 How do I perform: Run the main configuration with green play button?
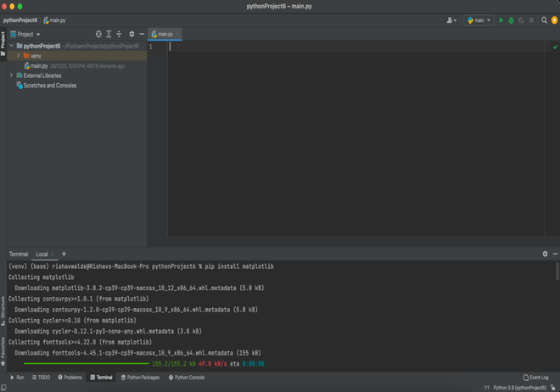pos(501,20)
